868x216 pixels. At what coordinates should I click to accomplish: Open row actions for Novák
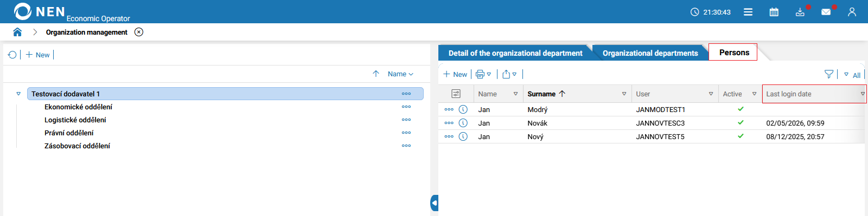(449, 123)
